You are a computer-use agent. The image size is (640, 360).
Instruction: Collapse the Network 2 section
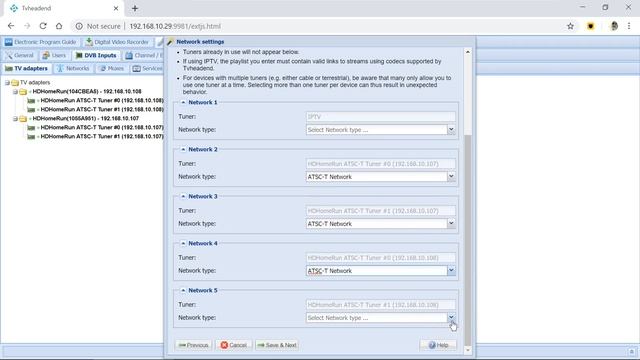pyautogui.click(x=183, y=149)
